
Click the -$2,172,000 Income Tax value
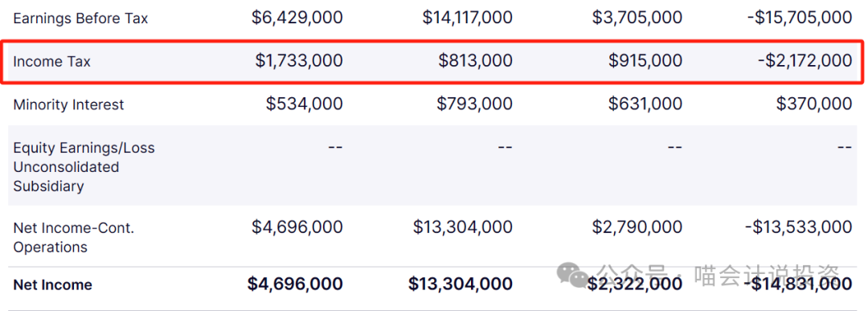[x=805, y=60]
